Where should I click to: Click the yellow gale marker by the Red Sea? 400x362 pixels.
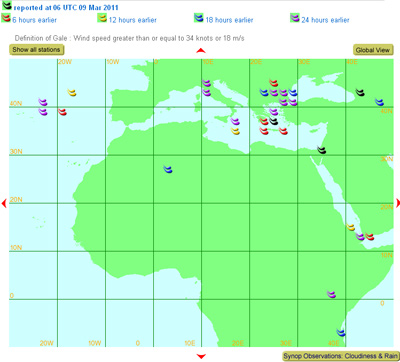(350, 227)
